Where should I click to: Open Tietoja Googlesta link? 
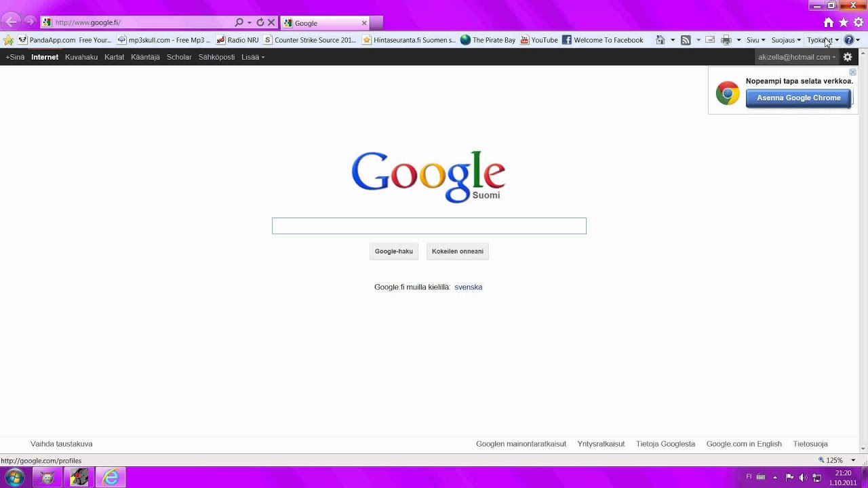coord(665,444)
